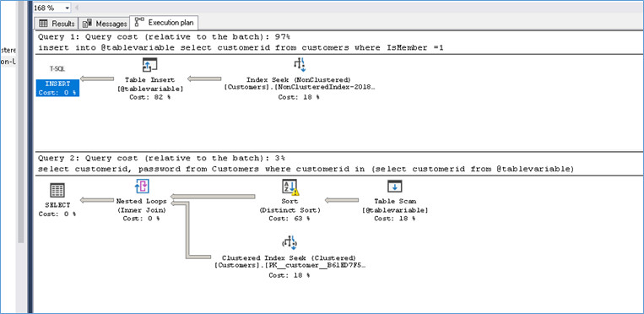
Task: Select the Table Insert [@tablevariable] label
Action: [x=150, y=84]
